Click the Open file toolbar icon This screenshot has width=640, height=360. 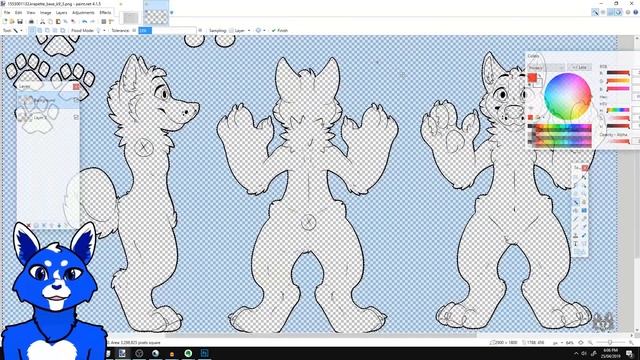pos(12,22)
